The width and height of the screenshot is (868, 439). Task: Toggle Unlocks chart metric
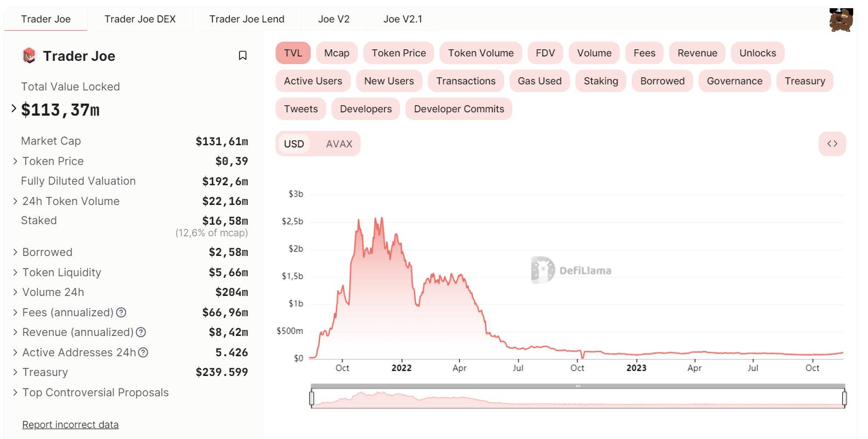click(758, 53)
